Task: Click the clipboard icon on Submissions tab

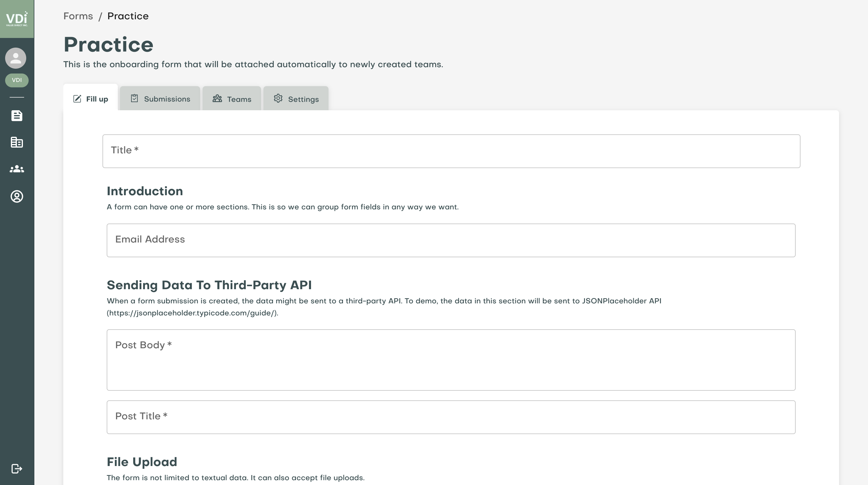Action: (x=134, y=98)
